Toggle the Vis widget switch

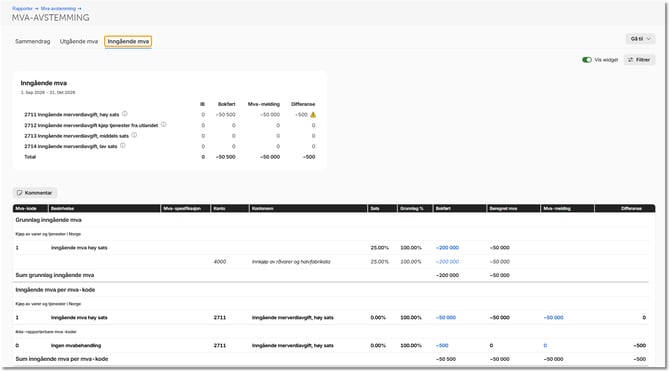(x=587, y=60)
